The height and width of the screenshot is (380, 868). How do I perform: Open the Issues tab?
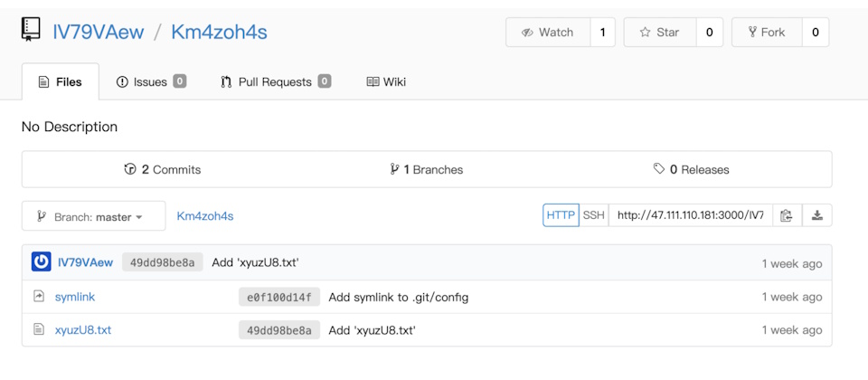[150, 81]
